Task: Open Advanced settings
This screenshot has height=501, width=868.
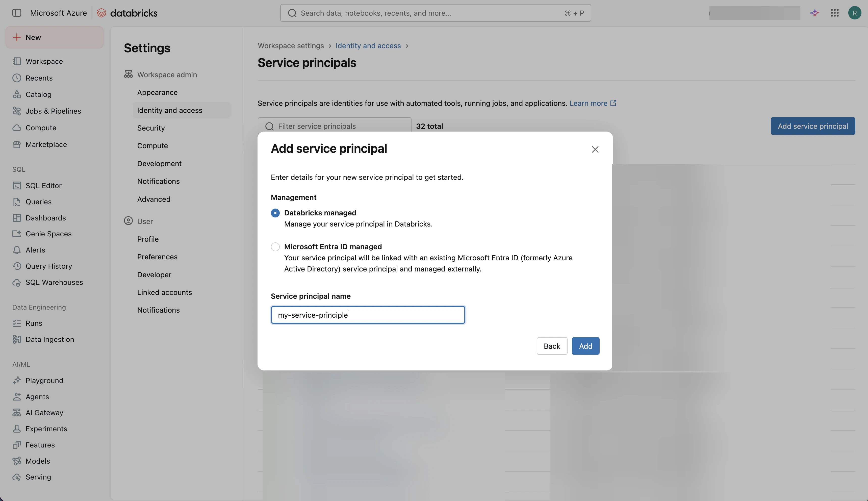Action: coord(154,199)
